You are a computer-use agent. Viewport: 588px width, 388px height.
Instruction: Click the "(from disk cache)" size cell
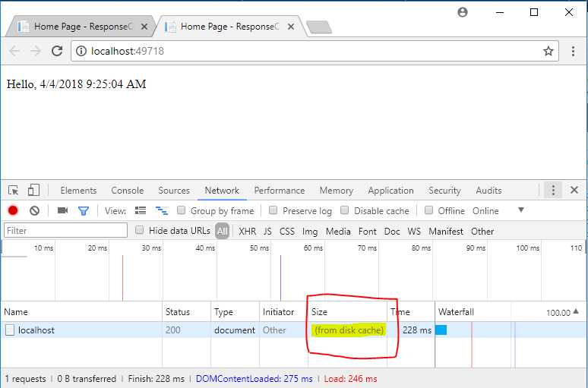[349, 330]
